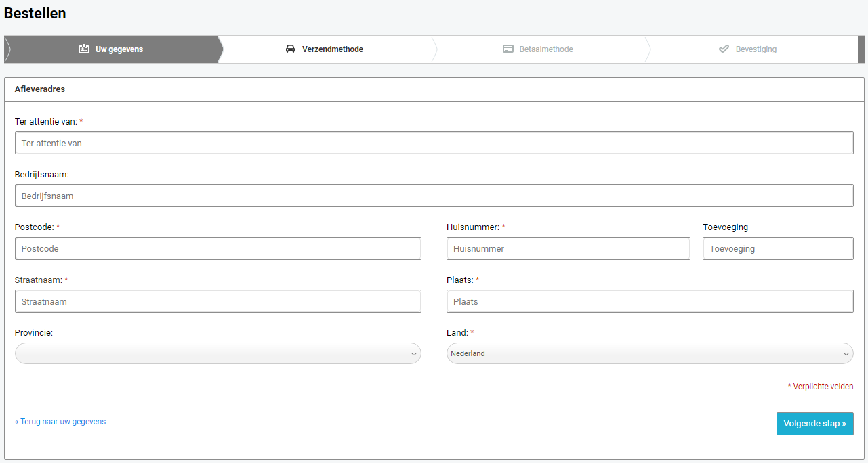
Task: Click the credit card icon beside Betaalmethode
Action: pyautogui.click(x=508, y=49)
